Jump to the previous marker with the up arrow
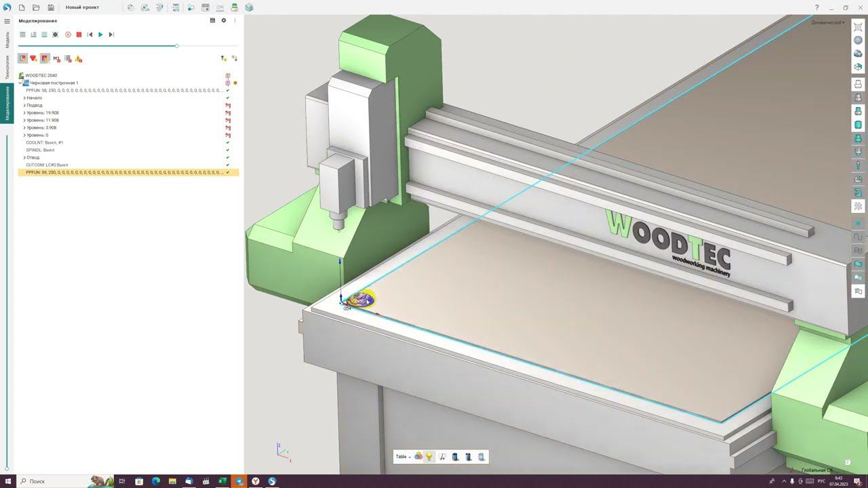The height and width of the screenshot is (488, 868). click(224, 59)
